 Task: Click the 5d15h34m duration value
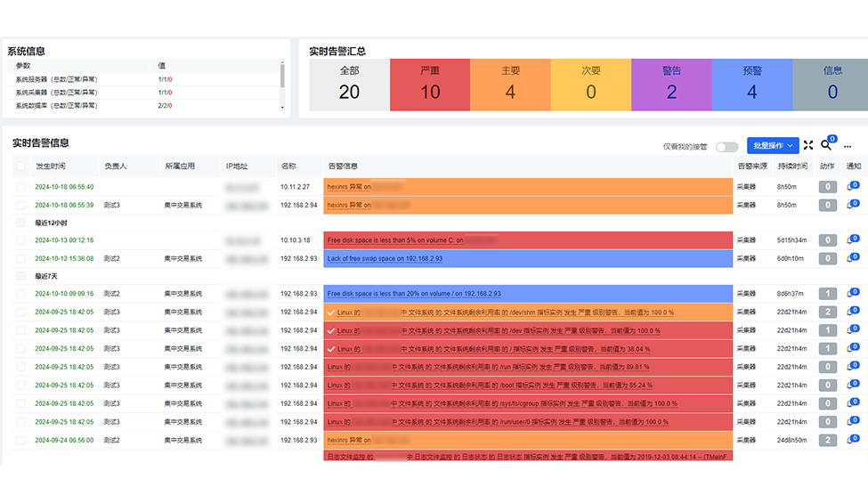791,240
